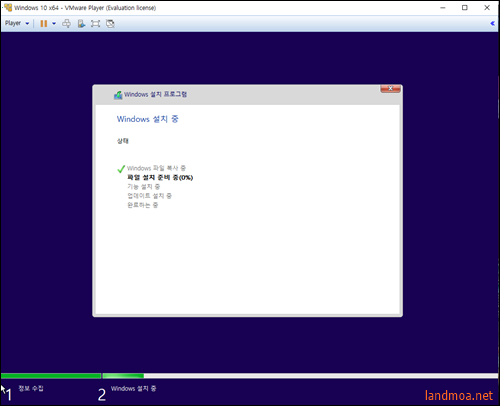
Task: Click the green checkmark for file copying
Action: [x=121, y=169]
